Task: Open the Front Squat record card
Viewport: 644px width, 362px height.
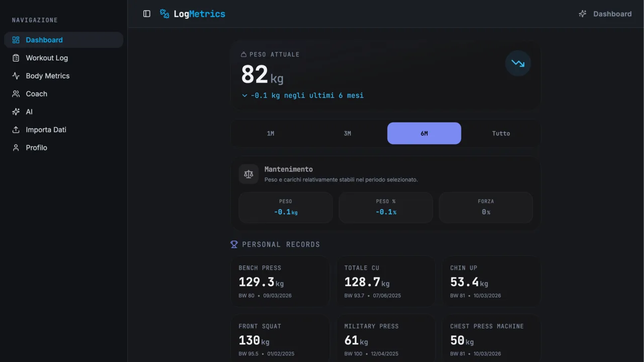Action: (280, 338)
